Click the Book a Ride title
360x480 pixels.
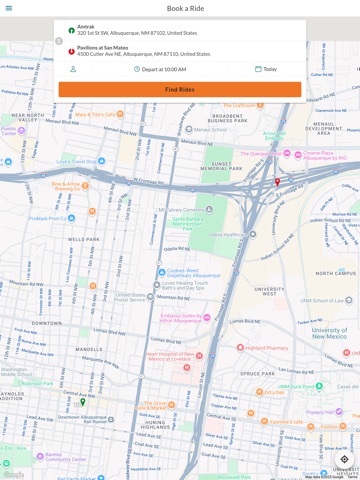point(185,8)
